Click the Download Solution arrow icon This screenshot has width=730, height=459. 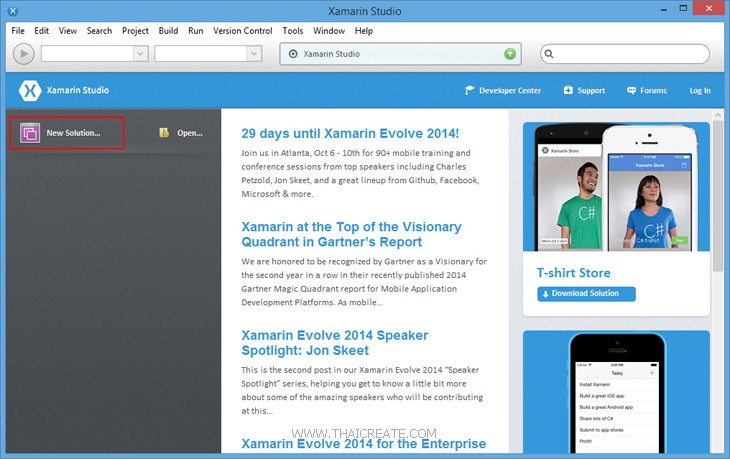(x=545, y=294)
